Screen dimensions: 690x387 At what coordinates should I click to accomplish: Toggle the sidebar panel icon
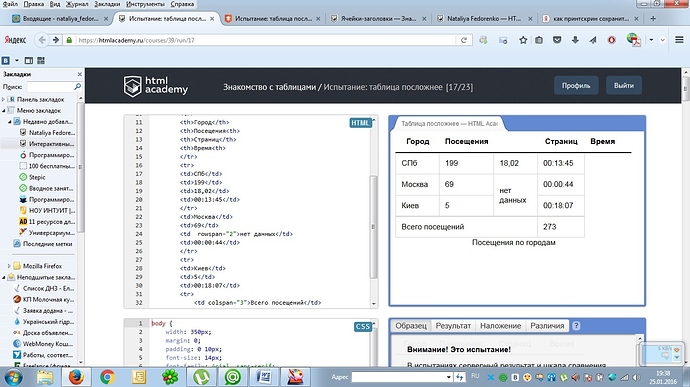[x=29, y=60]
